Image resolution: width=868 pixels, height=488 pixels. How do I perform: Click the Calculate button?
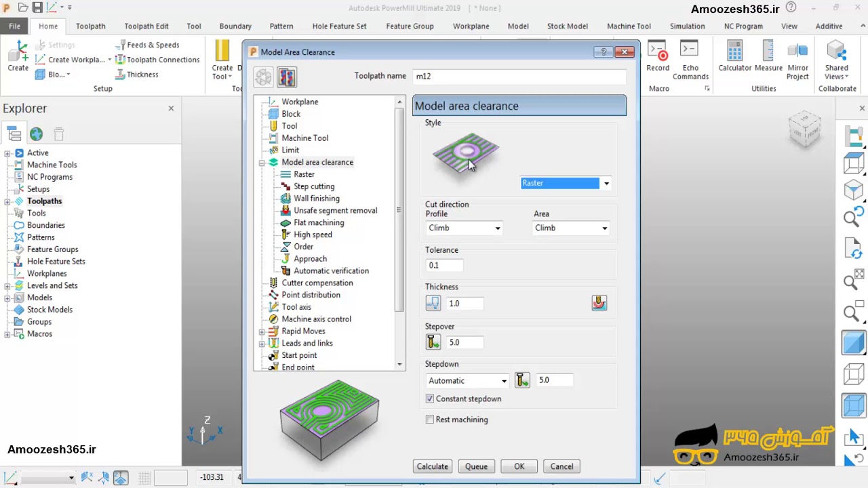[433, 466]
